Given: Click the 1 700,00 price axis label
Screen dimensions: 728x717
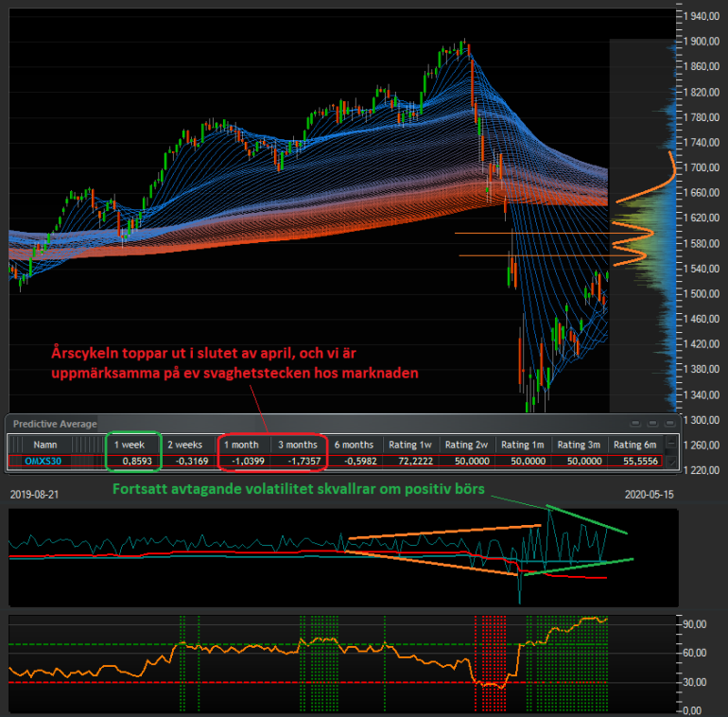Looking at the screenshot, I should [x=702, y=167].
